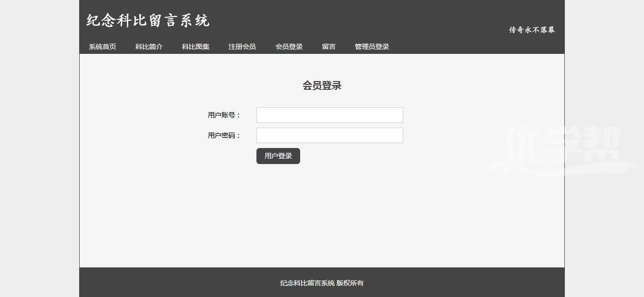Open the 留言 message page
This screenshot has width=644, height=297.
tap(329, 47)
